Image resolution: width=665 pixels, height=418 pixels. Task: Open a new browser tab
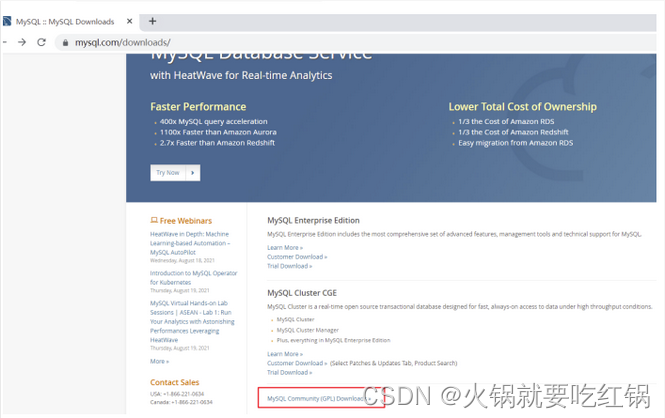tap(152, 21)
